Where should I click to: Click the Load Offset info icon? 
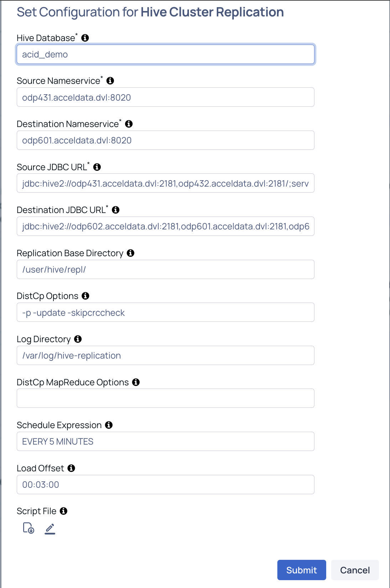pyautogui.click(x=71, y=468)
